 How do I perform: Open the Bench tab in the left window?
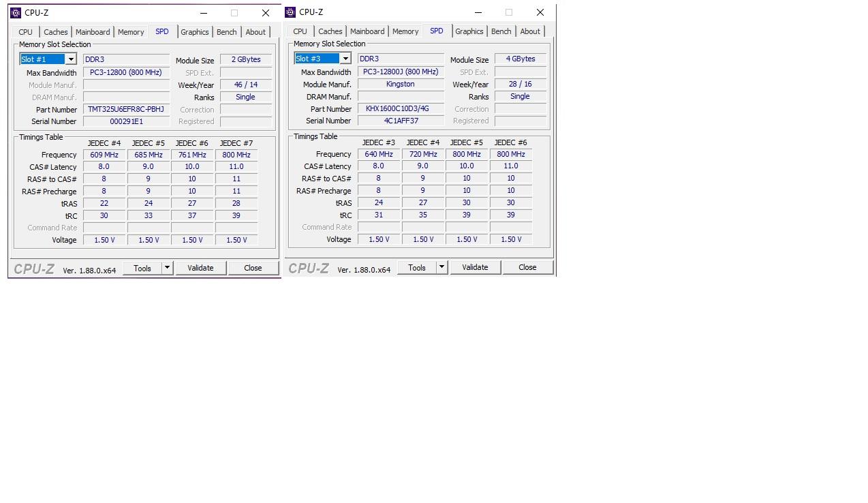[x=227, y=32]
